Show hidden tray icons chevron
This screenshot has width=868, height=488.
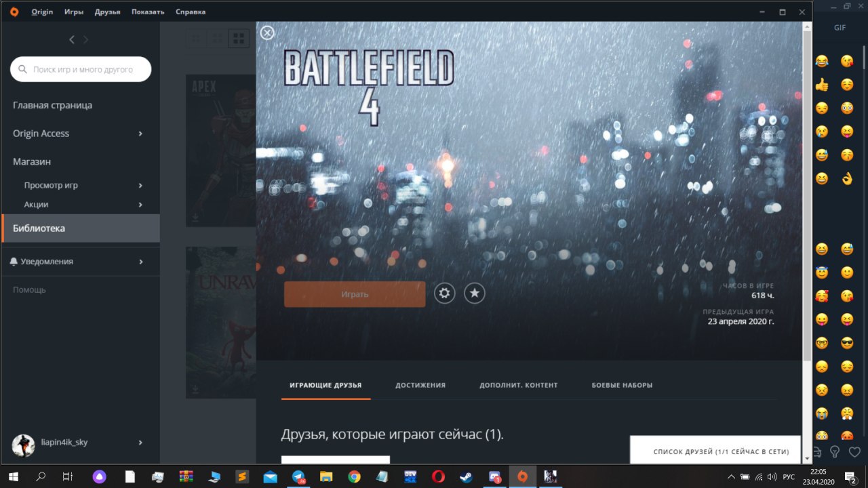pyautogui.click(x=731, y=476)
